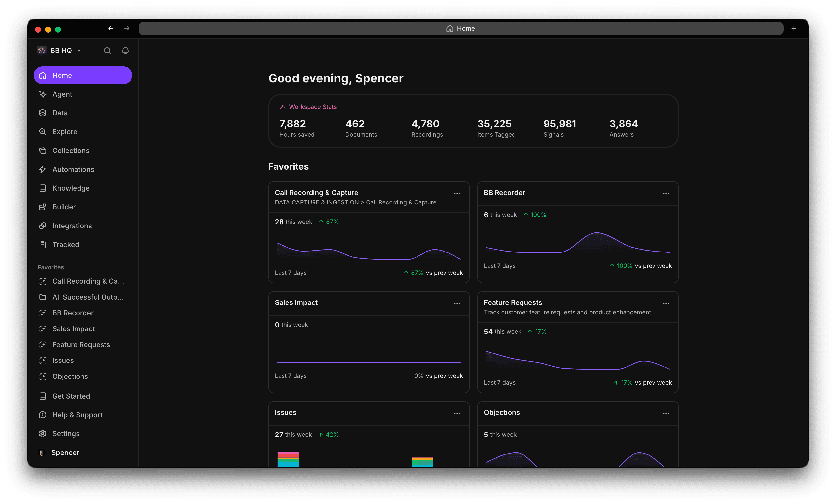
Task: Open Issues card options menu
Action: [x=457, y=413]
